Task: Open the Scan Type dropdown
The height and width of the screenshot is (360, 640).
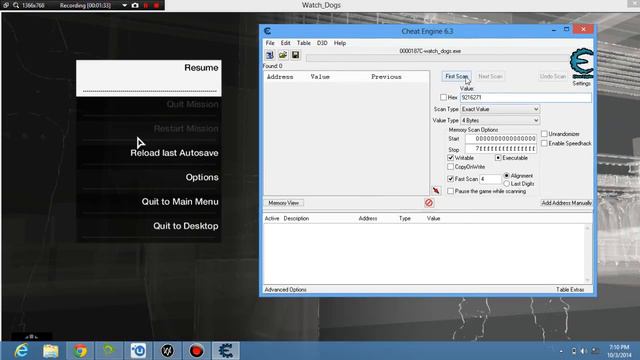Action: click(x=500, y=109)
